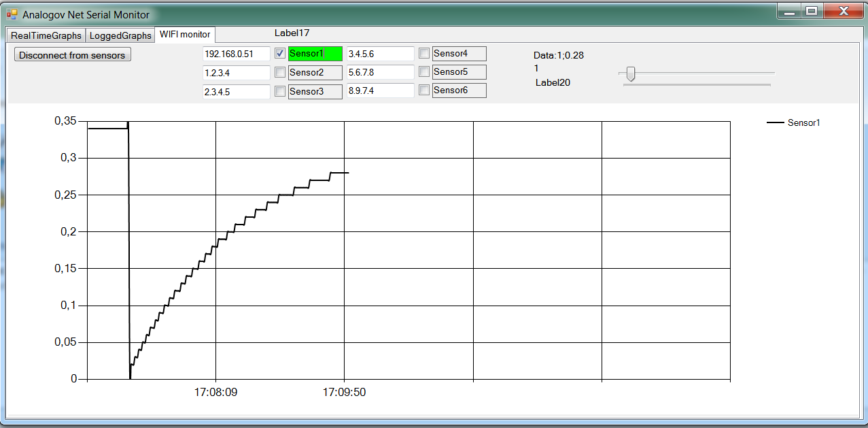Click the slider thumb handle
Screen dimensions: 868x428
(631, 73)
